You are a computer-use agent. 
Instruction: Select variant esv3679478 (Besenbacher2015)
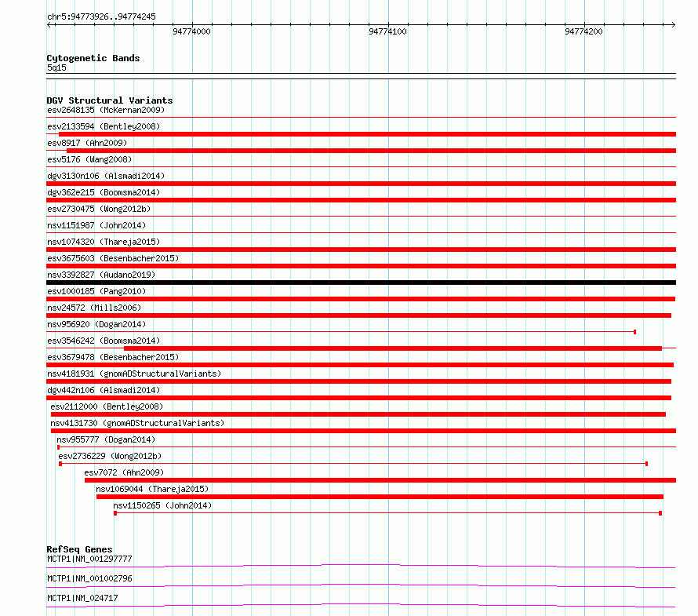[113, 357]
